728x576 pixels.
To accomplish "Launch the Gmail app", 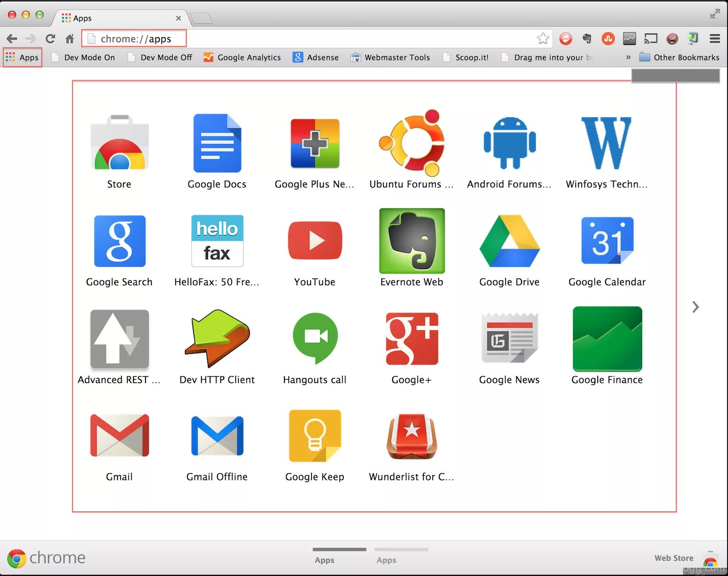I will point(120,436).
